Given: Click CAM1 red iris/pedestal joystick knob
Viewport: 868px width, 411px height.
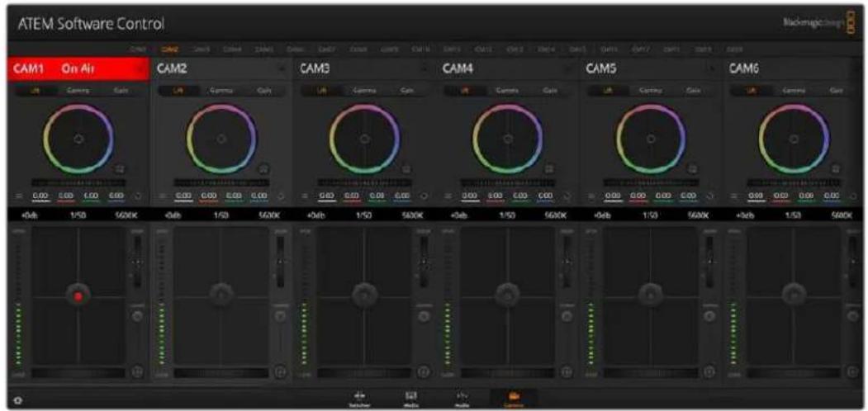Looking at the screenshot, I should (78, 296).
